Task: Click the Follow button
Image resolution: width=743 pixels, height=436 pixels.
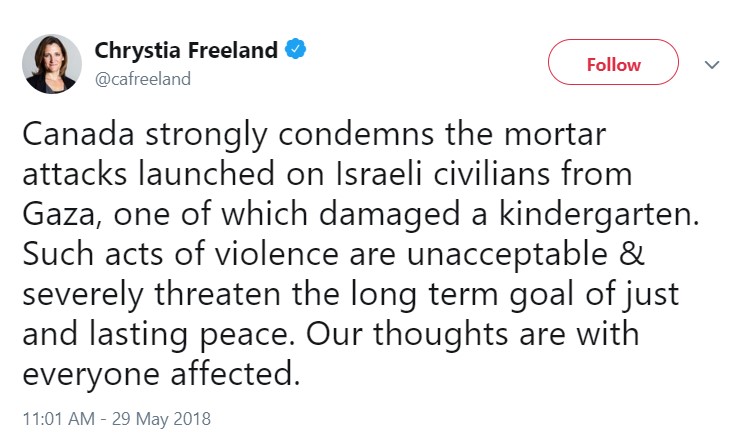Action: click(x=613, y=64)
